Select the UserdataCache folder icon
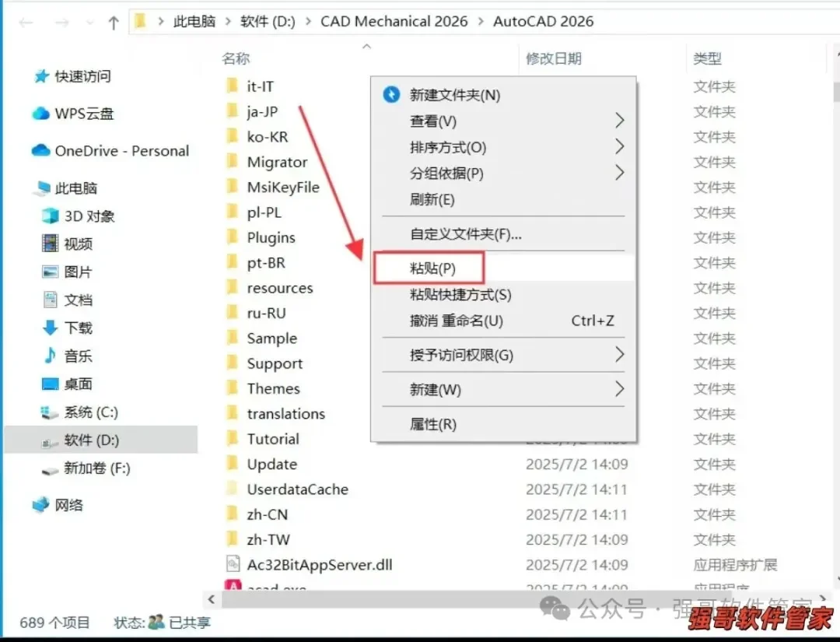 [x=233, y=489]
